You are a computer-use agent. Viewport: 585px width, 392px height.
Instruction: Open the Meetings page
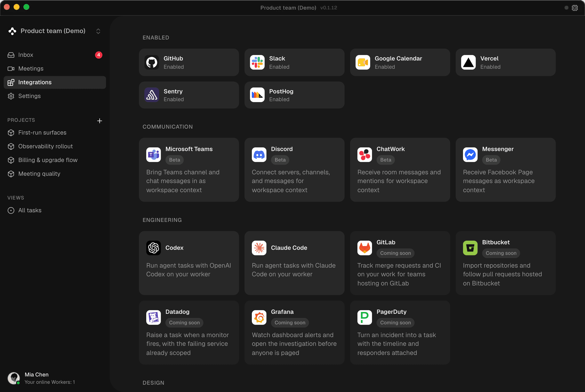point(55,69)
